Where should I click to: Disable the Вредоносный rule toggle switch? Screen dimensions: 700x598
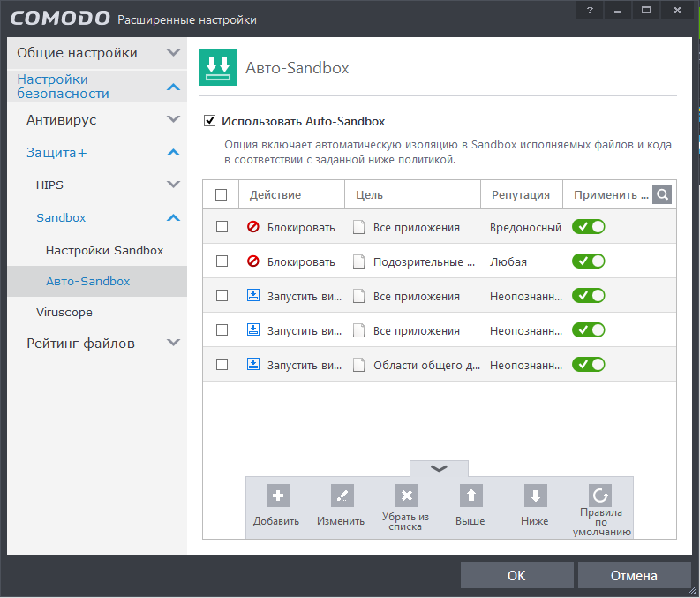[x=589, y=227]
